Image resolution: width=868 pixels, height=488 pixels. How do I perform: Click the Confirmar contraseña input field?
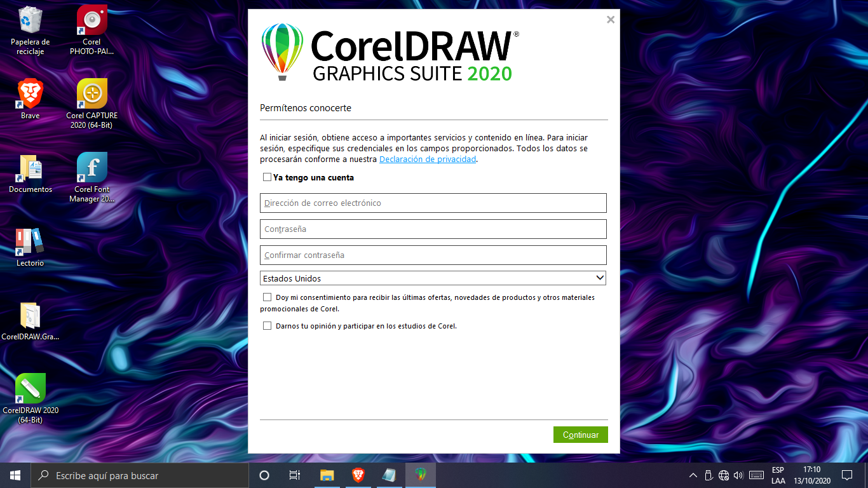click(x=433, y=255)
